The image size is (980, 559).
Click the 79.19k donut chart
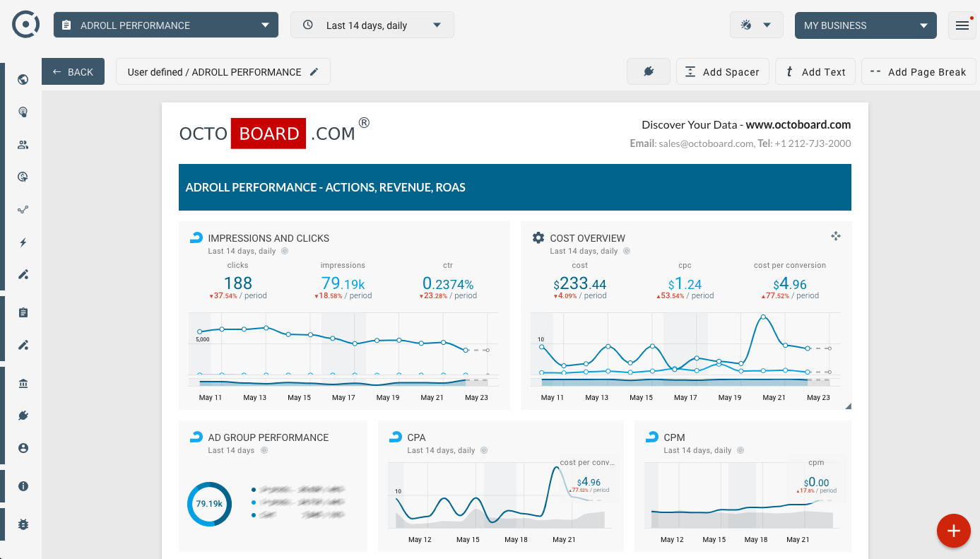tap(210, 504)
